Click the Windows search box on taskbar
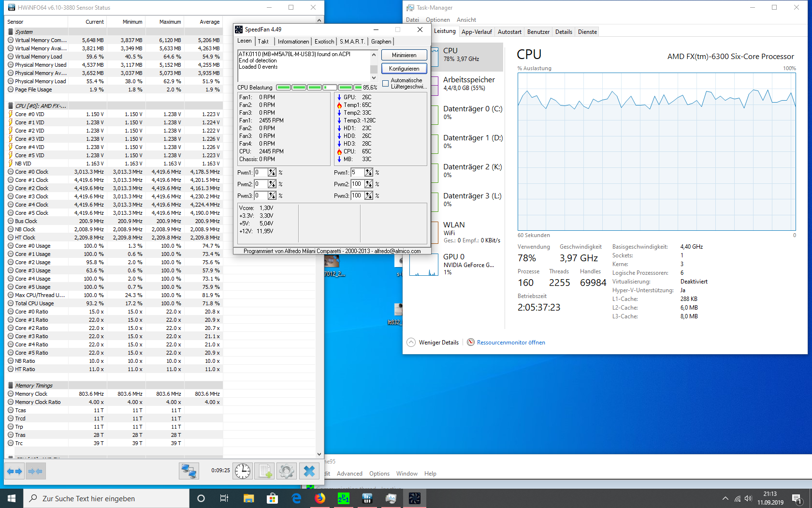The width and height of the screenshot is (812, 508). 106,498
